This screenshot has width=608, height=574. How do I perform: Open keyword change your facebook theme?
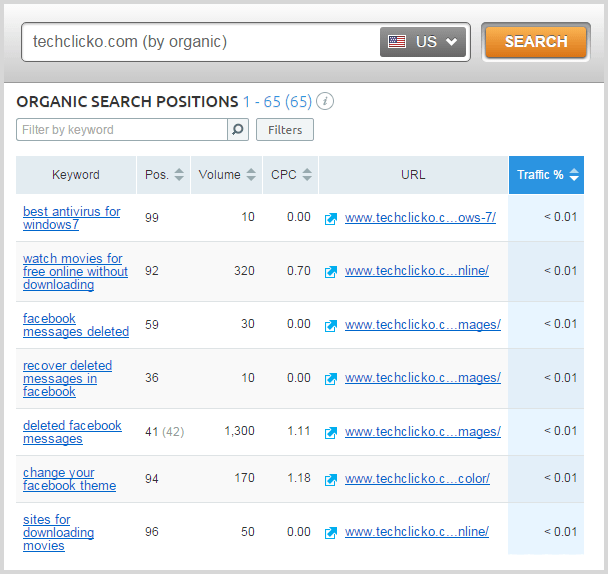pyautogui.click(x=69, y=479)
